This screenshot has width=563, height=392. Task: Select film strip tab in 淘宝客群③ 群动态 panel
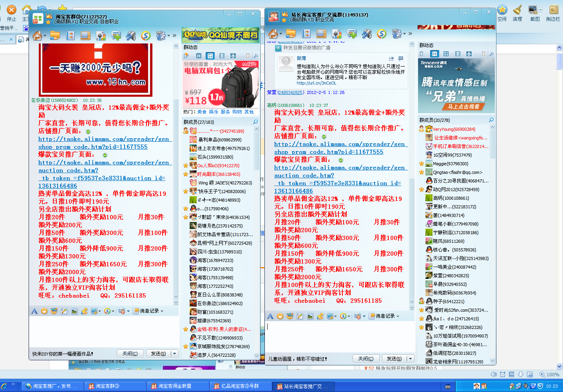pos(222,56)
